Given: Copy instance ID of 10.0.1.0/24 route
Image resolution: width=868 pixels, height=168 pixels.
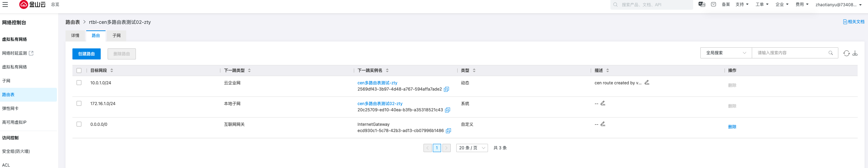Looking at the screenshot, I should 446,89.
